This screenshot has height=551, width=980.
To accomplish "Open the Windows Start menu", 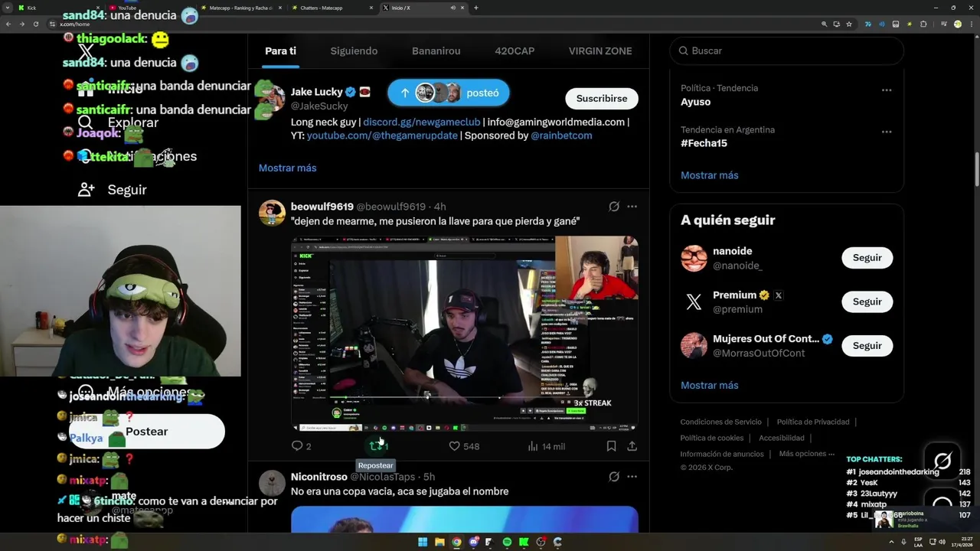I will (423, 542).
